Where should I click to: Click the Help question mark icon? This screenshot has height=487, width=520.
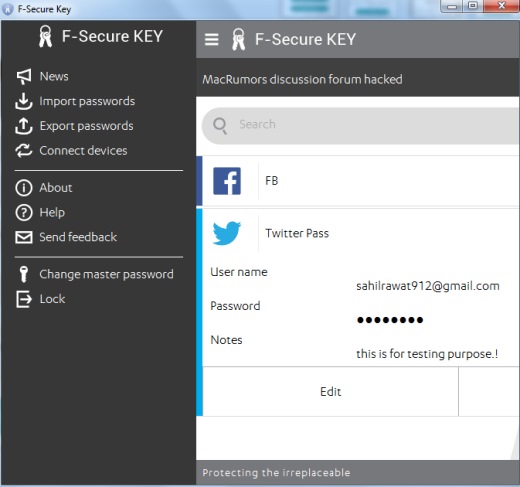pyautogui.click(x=24, y=212)
